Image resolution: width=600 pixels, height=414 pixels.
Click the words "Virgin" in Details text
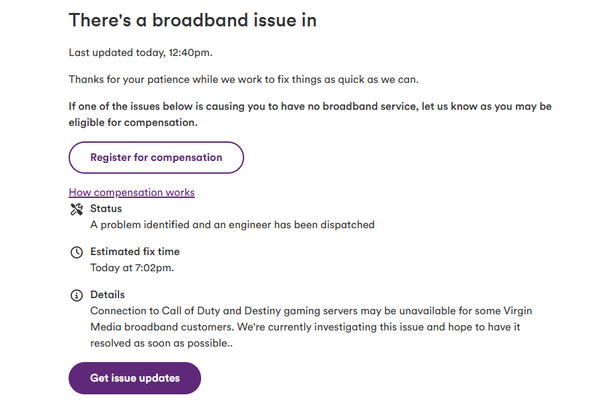pyautogui.click(x=518, y=311)
